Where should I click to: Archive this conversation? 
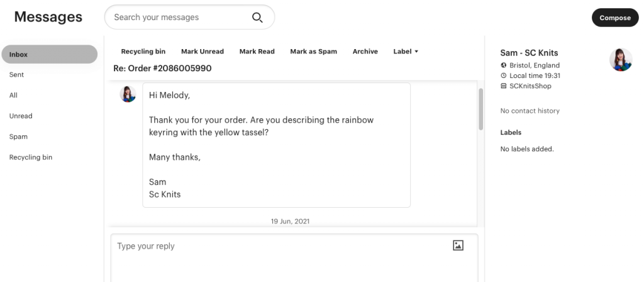(x=365, y=52)
